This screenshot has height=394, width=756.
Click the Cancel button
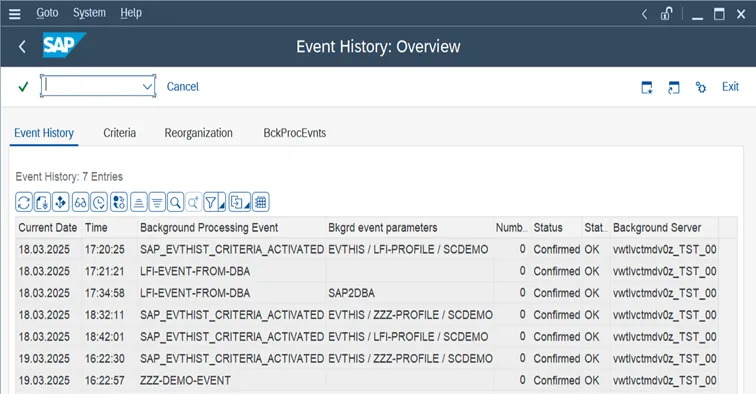click(183, 87)
